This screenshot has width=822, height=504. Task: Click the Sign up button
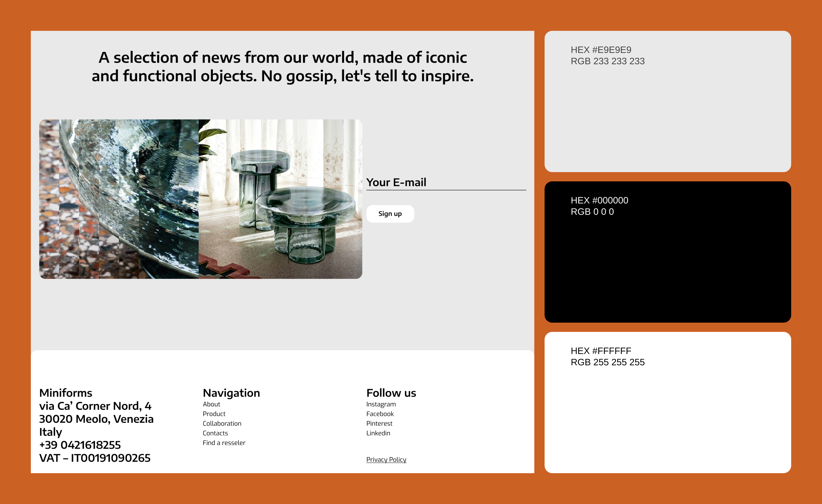coord(390,214)
